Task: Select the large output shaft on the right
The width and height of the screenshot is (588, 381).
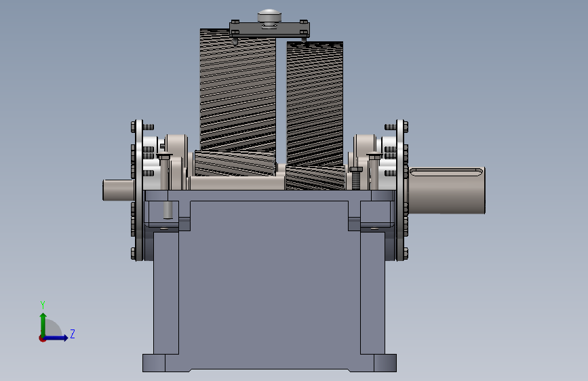Action: [x=447, y=190]
